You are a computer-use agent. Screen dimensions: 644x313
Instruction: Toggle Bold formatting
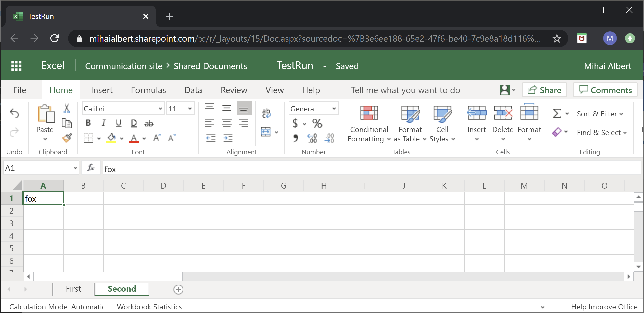88,123
